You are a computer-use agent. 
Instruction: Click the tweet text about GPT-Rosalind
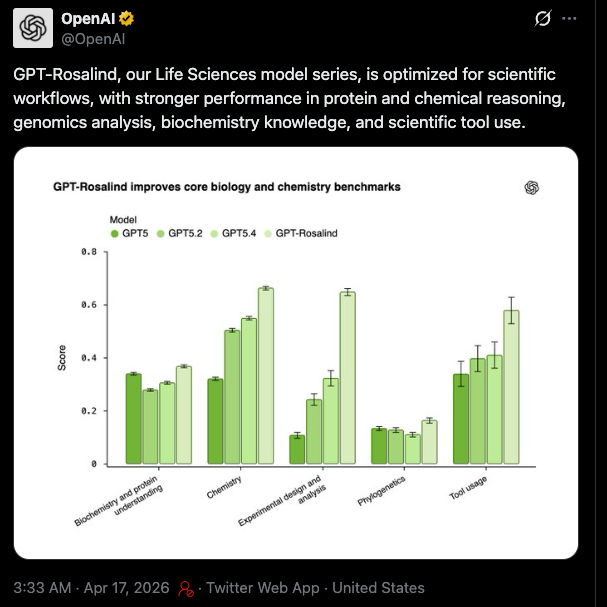coord(290,98)
